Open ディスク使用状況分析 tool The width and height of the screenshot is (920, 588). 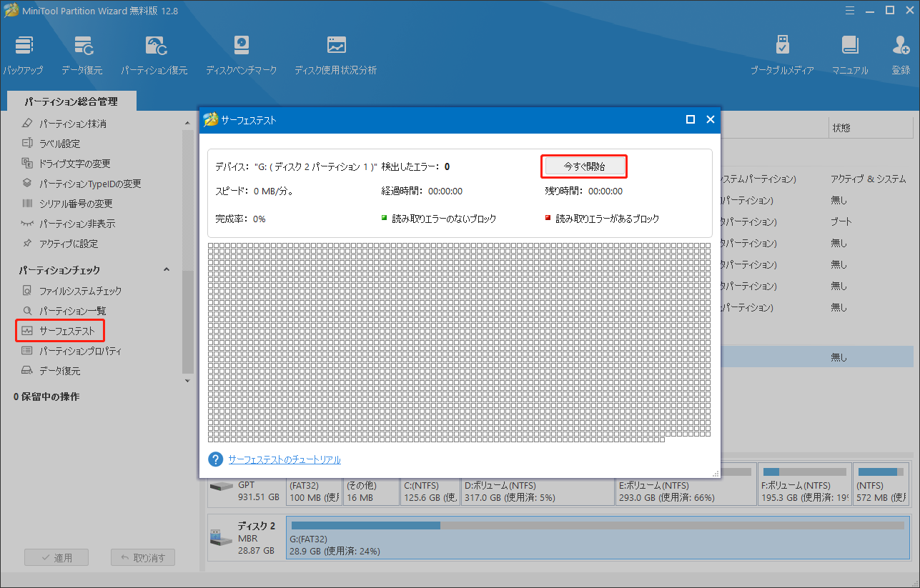pyautogui.click(x=336, y=55)
